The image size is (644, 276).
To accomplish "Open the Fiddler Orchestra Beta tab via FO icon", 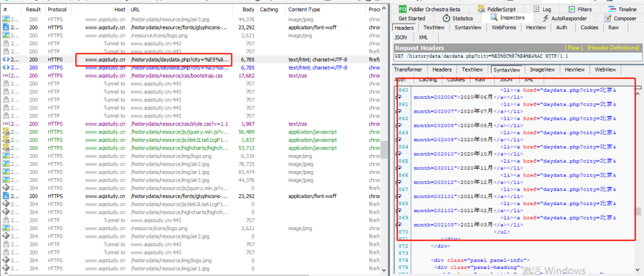I will 402,9.
